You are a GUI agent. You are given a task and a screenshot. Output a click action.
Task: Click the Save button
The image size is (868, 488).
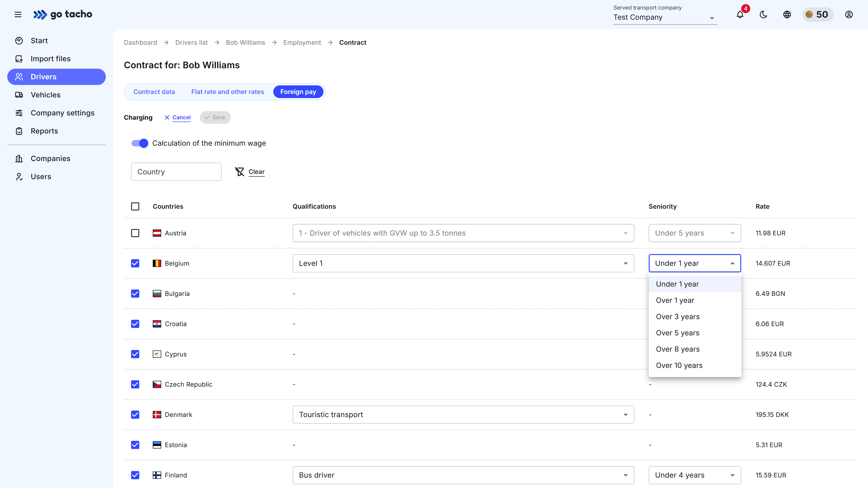tap(215, 117)
